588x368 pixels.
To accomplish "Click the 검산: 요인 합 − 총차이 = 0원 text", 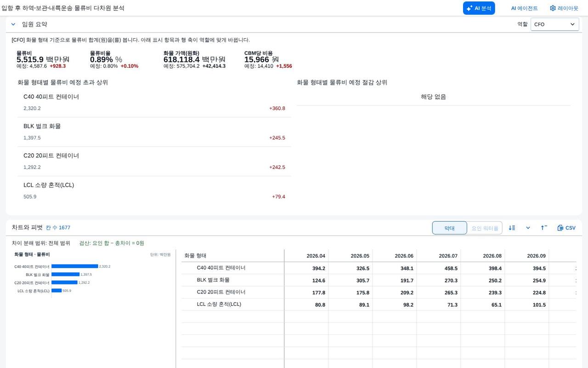I will [112, 243].
